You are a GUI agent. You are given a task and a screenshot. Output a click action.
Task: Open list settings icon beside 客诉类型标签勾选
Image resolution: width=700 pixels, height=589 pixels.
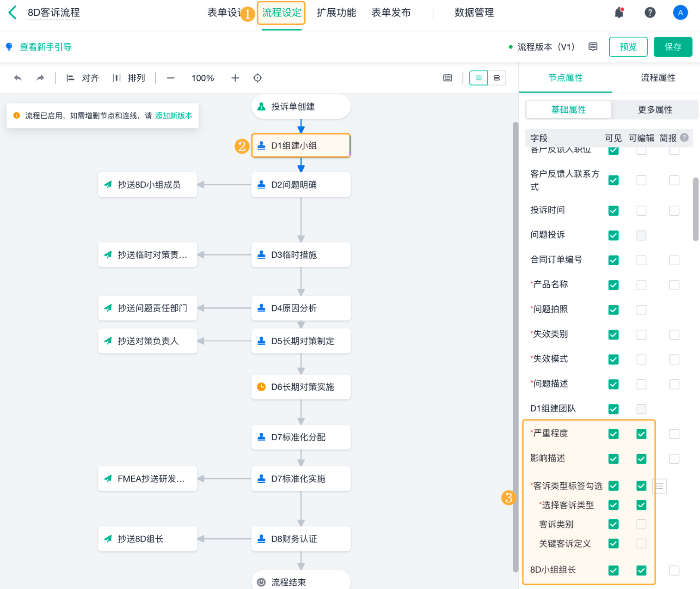[659, 486]
